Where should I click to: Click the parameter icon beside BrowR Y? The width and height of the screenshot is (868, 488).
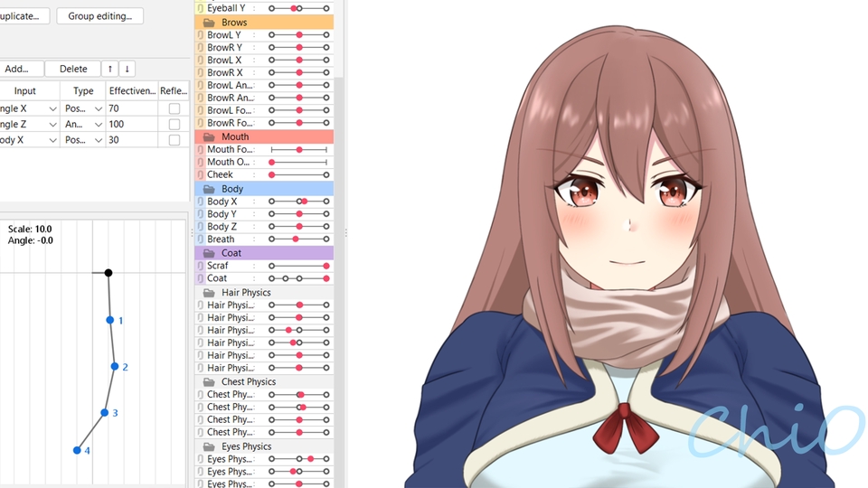pyautogui.click(x=201, y=48)
